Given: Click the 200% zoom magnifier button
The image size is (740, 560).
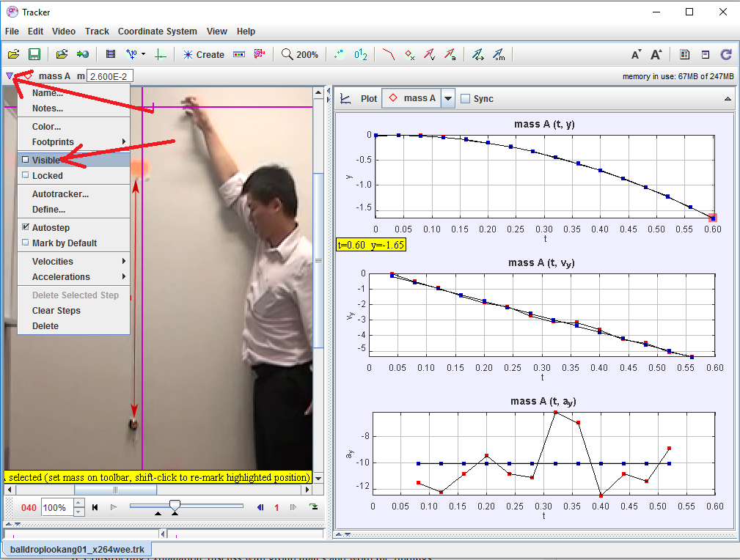Looking at the screenshot, I should point(300,54).
